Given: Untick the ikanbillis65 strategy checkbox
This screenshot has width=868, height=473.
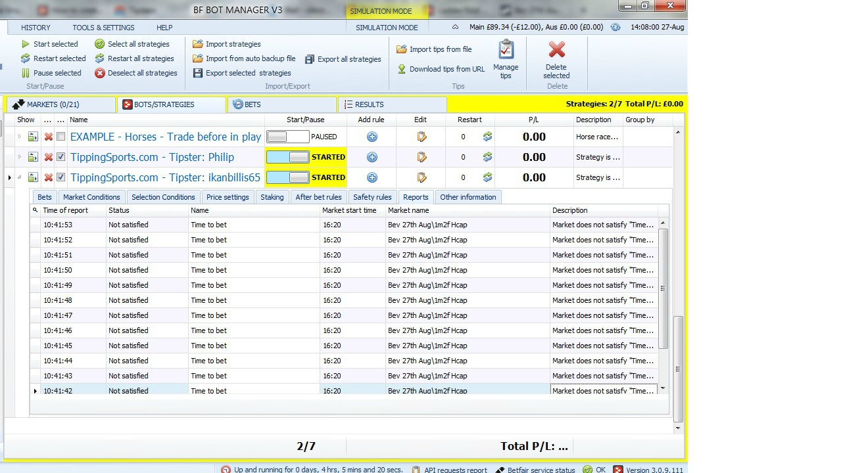Looking at the screenshot, I should 60,177.
